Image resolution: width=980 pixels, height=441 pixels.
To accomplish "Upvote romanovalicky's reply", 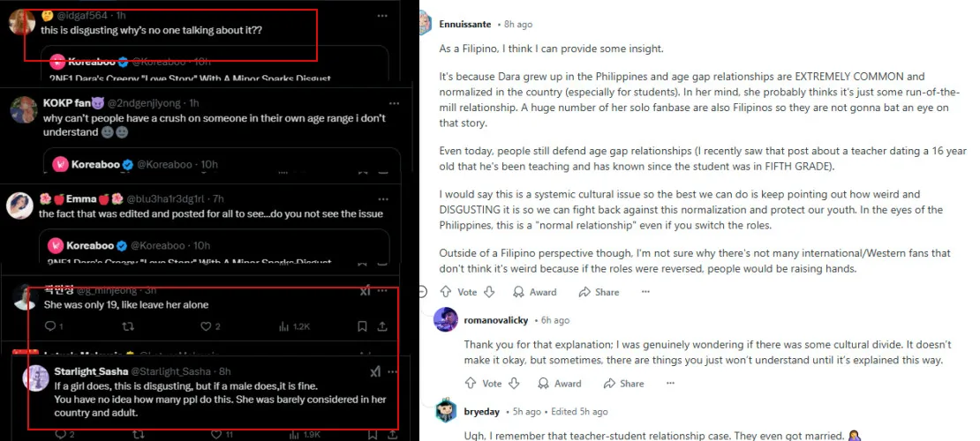I will [x=471, y=384].
